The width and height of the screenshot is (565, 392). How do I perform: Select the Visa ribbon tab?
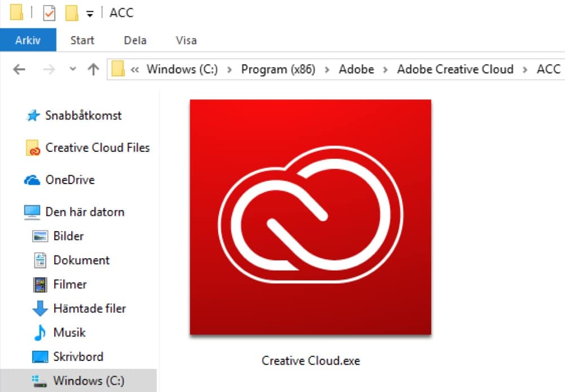click(x=186, y=40)
